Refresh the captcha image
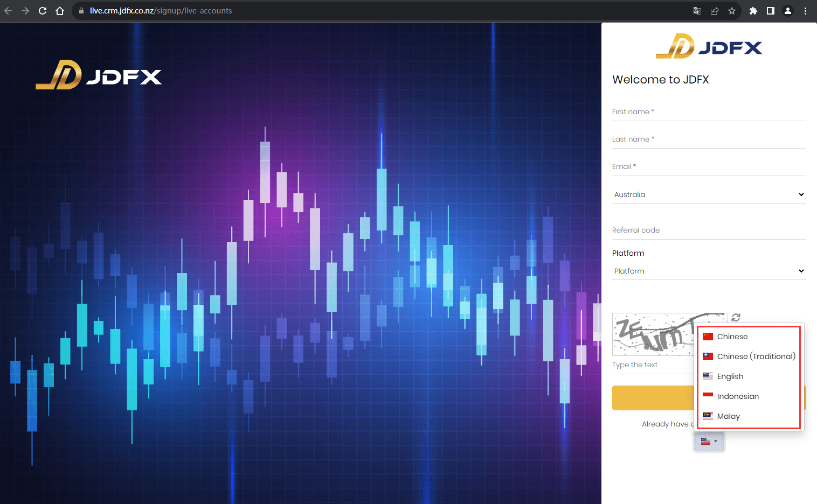817x504 pixels. [736, 317]
